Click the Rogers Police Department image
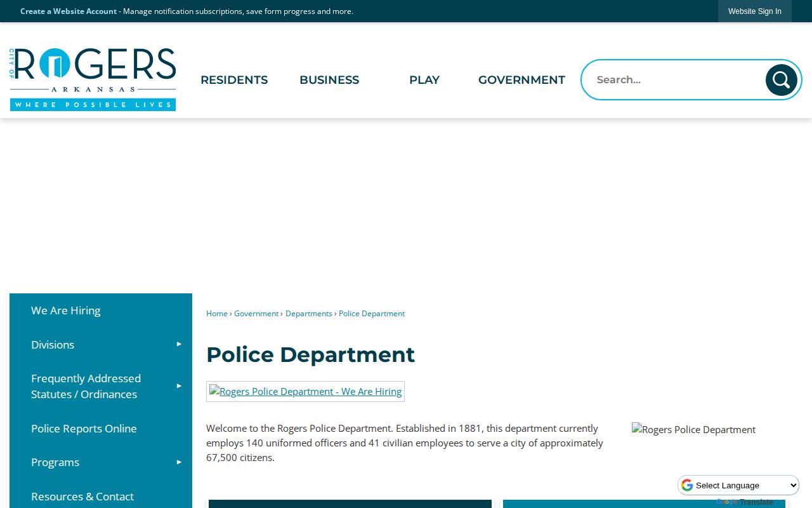Screen dimensions: 812x508 click(693, 430)
